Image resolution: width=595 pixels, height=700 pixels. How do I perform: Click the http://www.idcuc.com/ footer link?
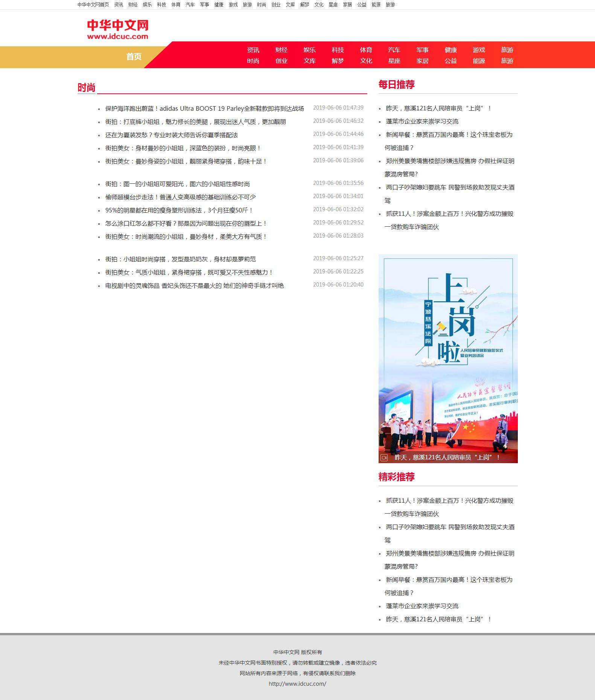[x=297, y=683]
